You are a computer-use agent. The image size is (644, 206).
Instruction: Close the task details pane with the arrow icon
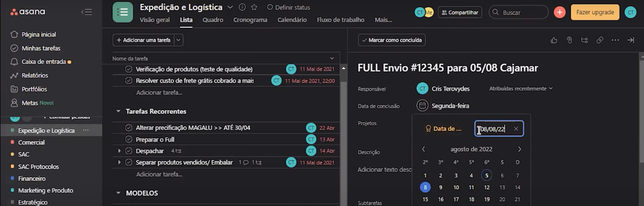[x=631, y=40]
